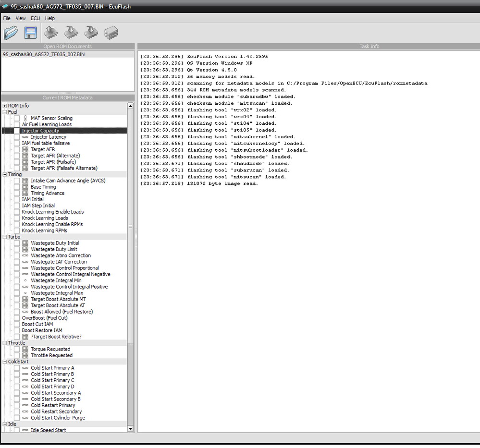
Task: Check the Target AFR (Failsafe) checkbox
Action: coord(17,162)
